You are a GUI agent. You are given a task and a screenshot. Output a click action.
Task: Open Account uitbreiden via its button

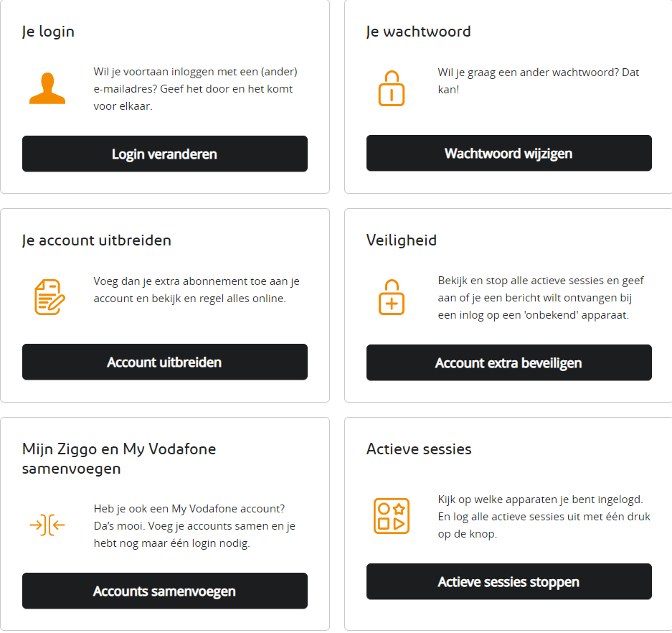(164, 362)
